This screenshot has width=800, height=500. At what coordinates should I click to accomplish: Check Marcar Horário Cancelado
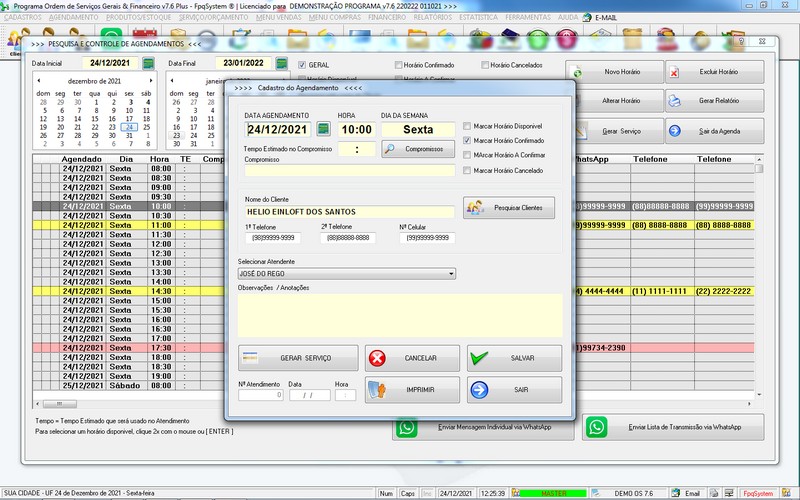tap(467, 170)
